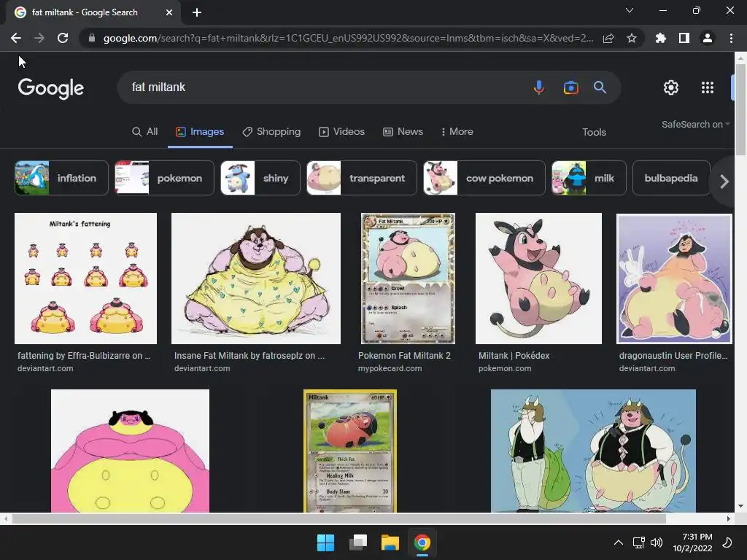The height and width of the screenshot is (560, 747).
Task: Filter images by the 'milk' chip
Action: 589,178
